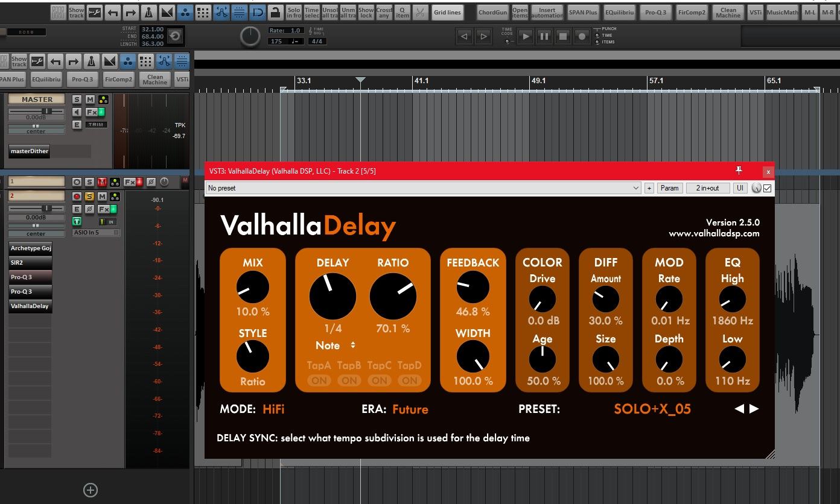Click the scissors icon in the top toolbar
The width and height of the screenshot is (840, 504).
[x=420, y=12]
